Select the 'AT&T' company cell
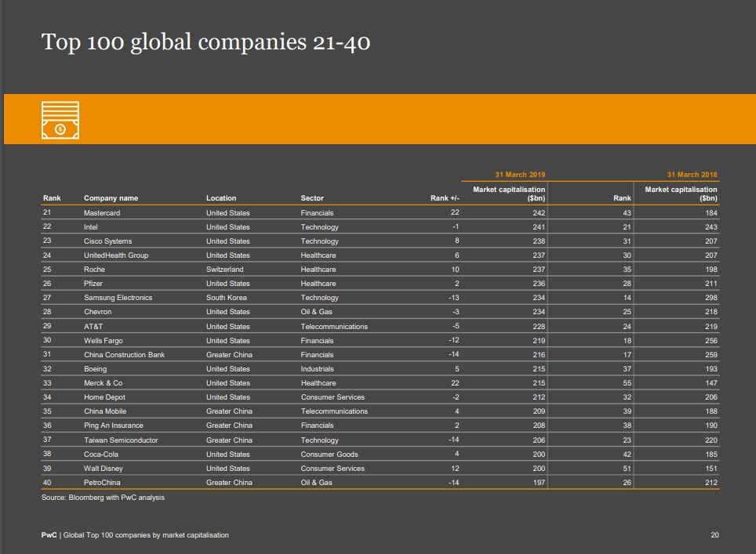This screenshot has width=756, height=554. (93, 326)
